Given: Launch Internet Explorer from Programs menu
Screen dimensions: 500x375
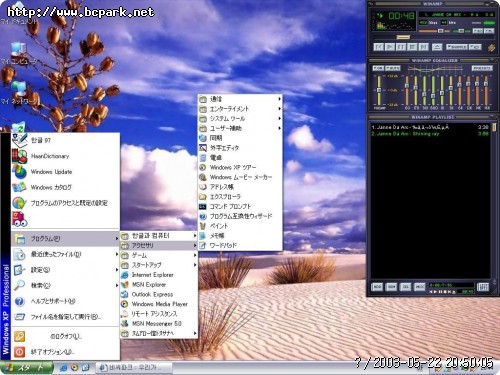Looking at the screenshot, I should pyautogui.click(x=159, y=275).
